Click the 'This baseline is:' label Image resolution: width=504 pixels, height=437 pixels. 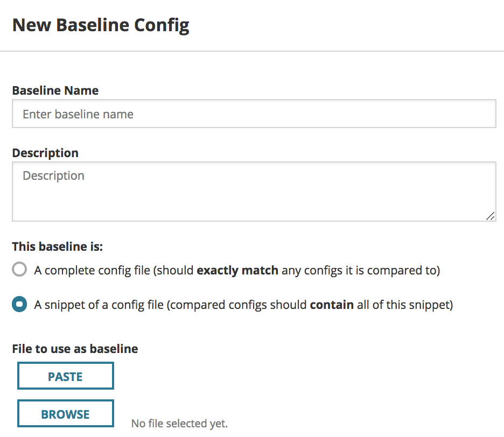(57, 247)
